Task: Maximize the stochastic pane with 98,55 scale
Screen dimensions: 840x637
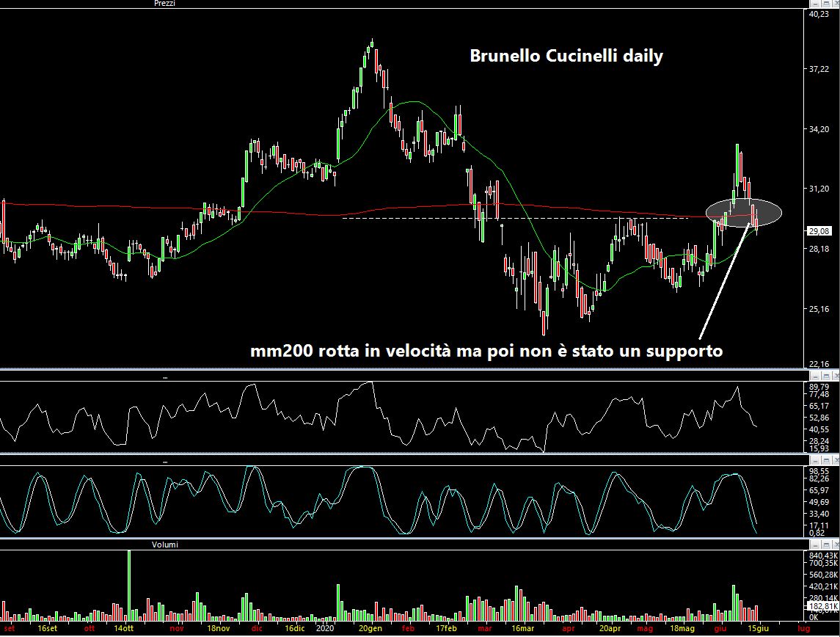Action: click(x=825, y=461)
